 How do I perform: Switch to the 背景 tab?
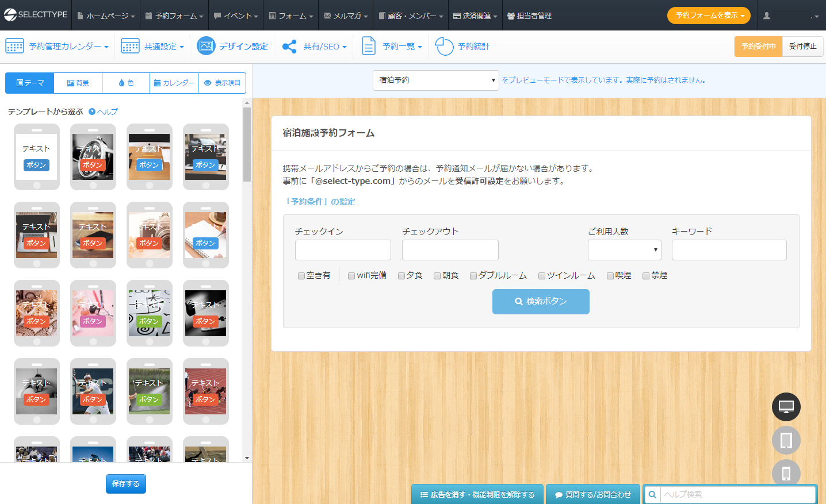click(x=78, y=83)
